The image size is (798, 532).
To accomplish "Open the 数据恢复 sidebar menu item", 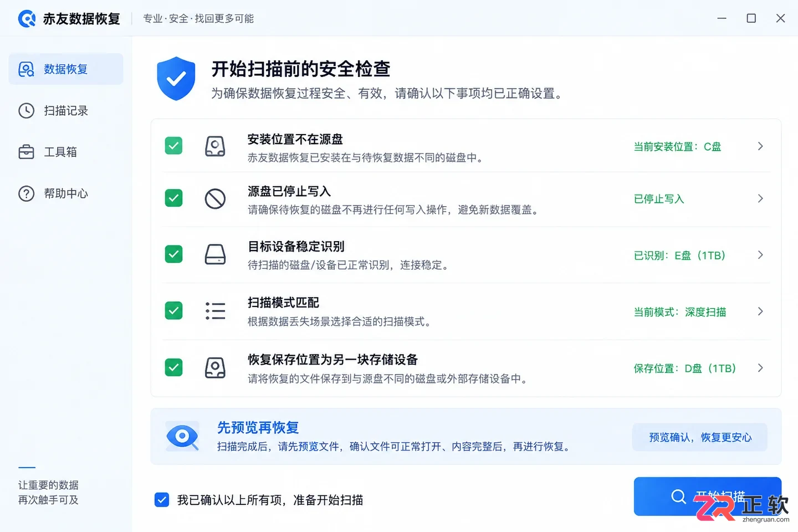I will tap(66, 69).
